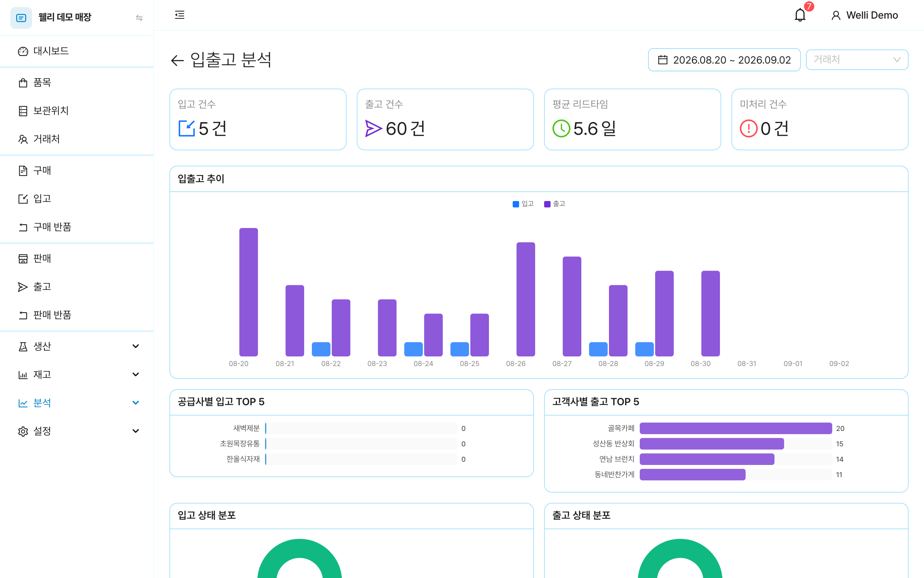Open the 출고 sidebar menu item
Screen dimensions: 924x578
point(77,287)
